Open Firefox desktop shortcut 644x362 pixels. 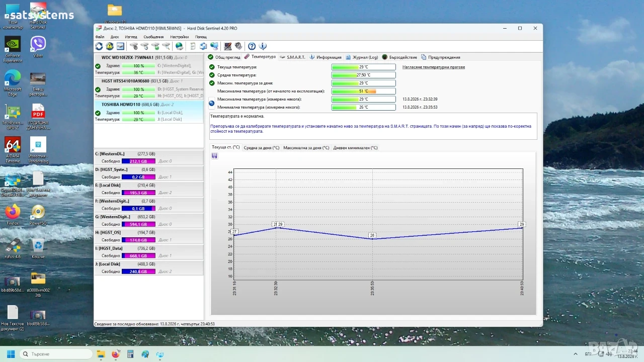tap(13, 215)
